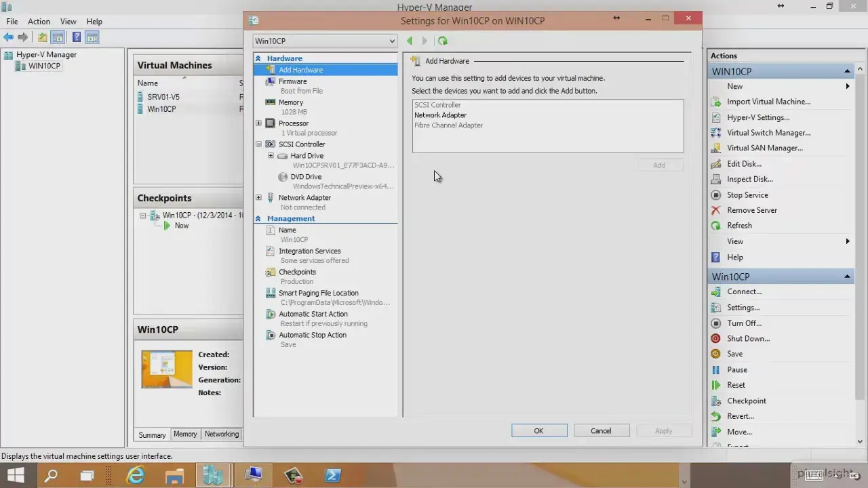
Task: Select the Now checkpoint entry
Action: (x=182, y=226)
